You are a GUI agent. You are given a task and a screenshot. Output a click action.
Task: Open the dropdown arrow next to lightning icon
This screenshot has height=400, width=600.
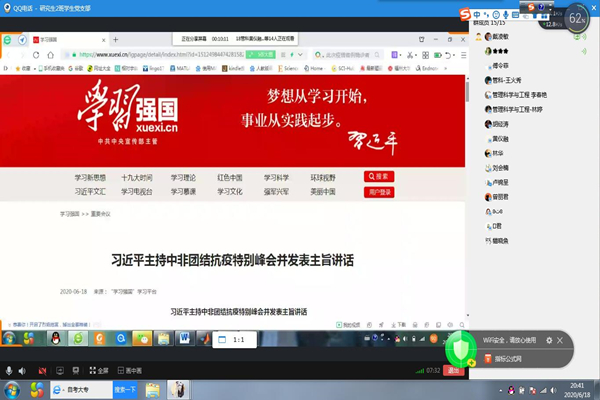[x=300, y=55]
